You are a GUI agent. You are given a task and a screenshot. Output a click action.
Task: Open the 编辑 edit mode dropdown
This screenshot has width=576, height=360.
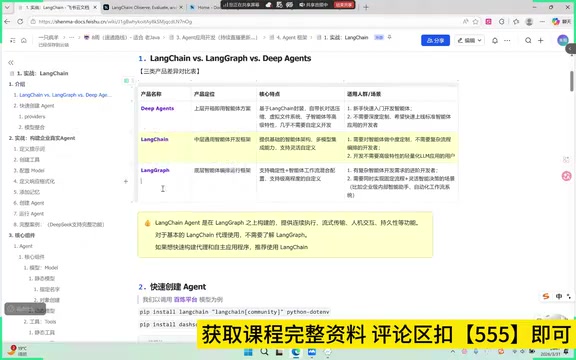click(469, 40)
